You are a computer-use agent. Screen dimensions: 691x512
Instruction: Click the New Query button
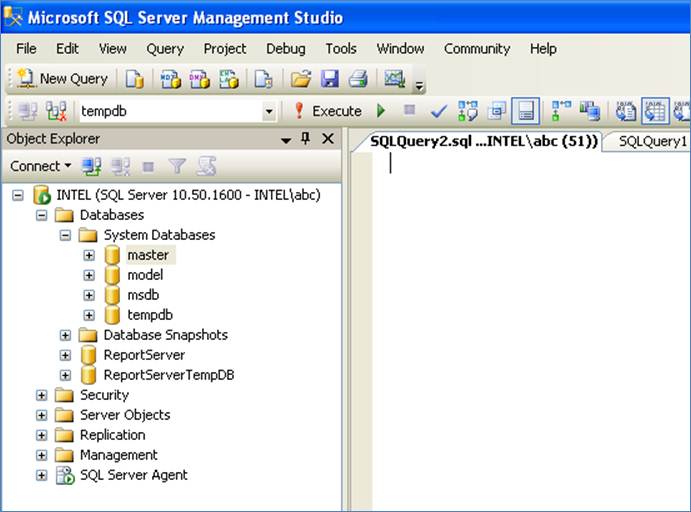point(63,79)
